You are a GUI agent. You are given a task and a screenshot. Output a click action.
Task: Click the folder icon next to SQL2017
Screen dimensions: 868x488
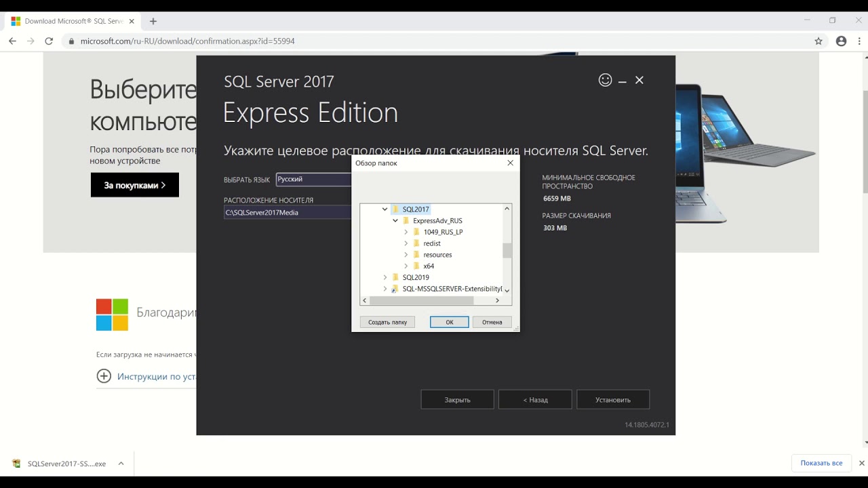395,209
